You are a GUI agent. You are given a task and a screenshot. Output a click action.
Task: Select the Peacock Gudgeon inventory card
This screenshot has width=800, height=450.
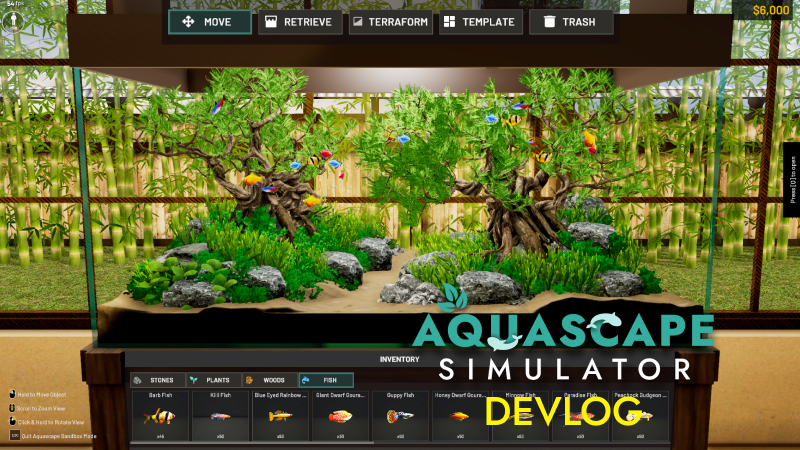[x=640, y=416]
